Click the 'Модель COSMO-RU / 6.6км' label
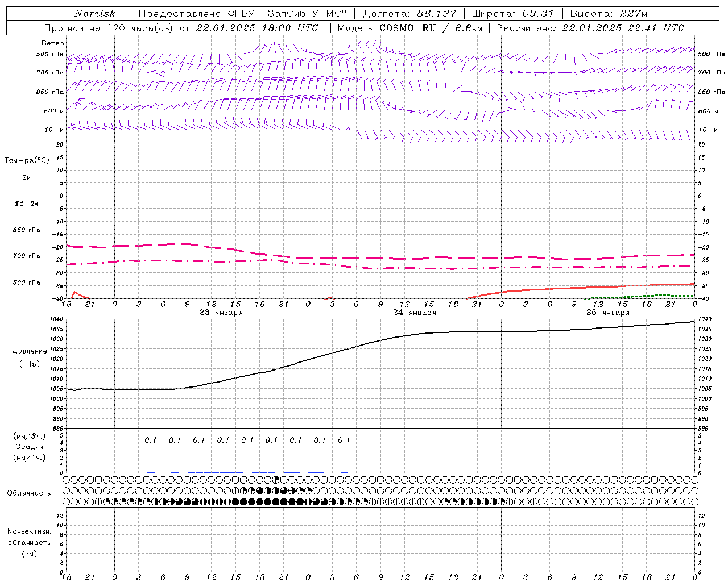This screenshot has height=582, width=728. (x=410, y=28)
